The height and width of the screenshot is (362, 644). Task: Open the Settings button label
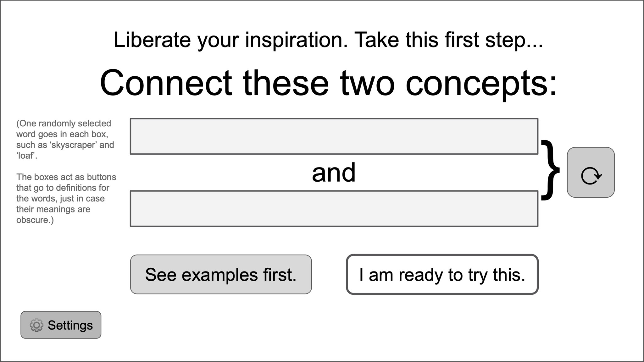point(70,325)
